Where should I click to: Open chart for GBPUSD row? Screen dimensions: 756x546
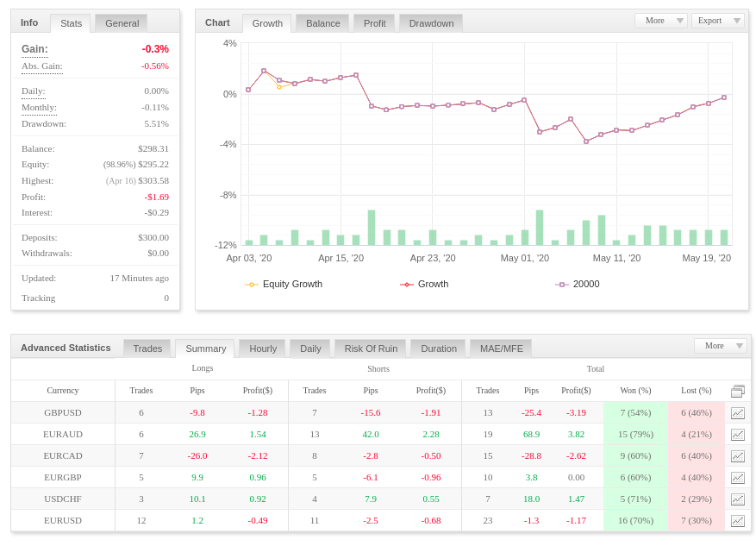738,413
